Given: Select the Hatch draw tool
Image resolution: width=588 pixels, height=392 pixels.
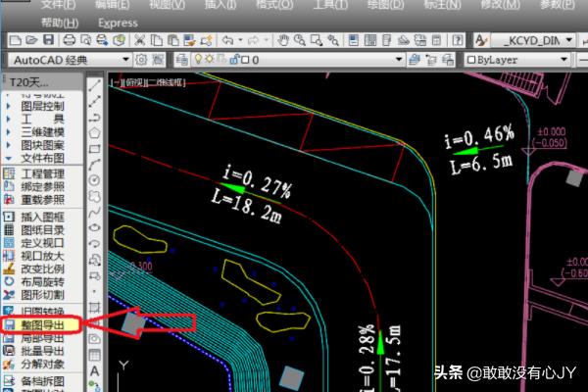Looking at the screenshot, I should [94, 308].
